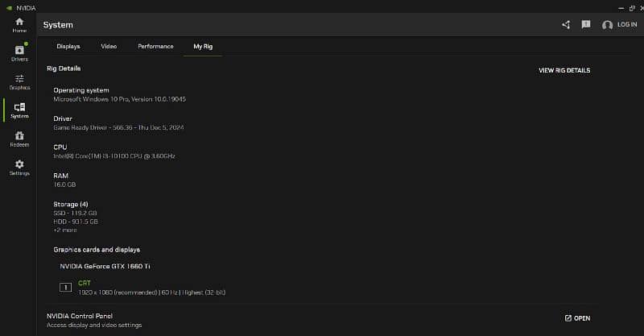Open NVIDIA Control Panel with OPEN

click(x=577, y=318)
